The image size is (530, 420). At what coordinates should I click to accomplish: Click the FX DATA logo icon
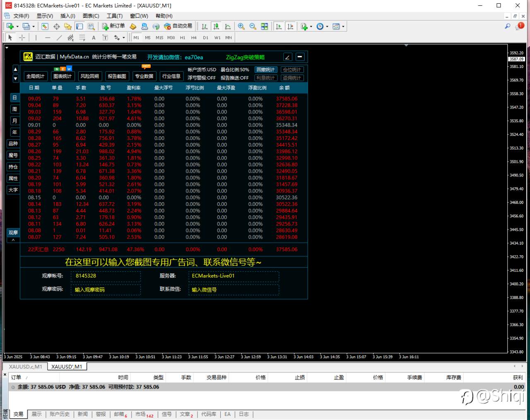28,57
